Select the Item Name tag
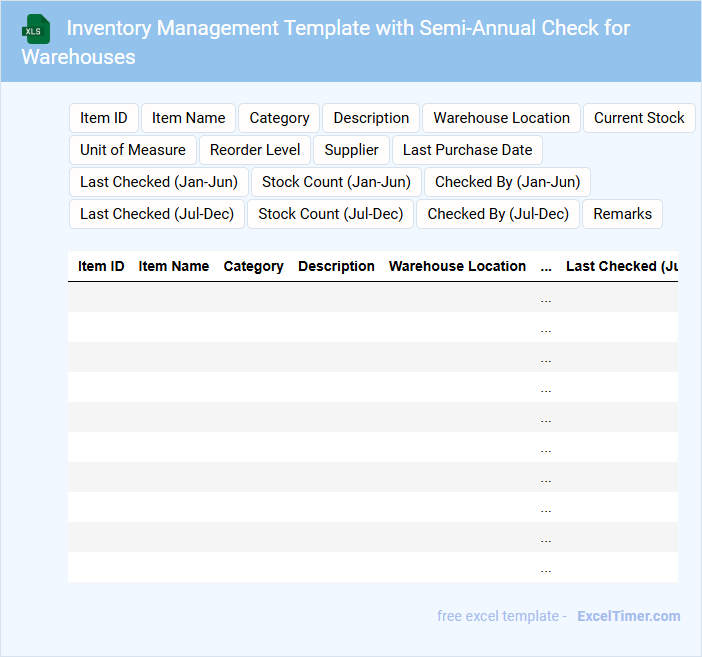The width and height of the screenshot is (702, 657). point(189,118)
